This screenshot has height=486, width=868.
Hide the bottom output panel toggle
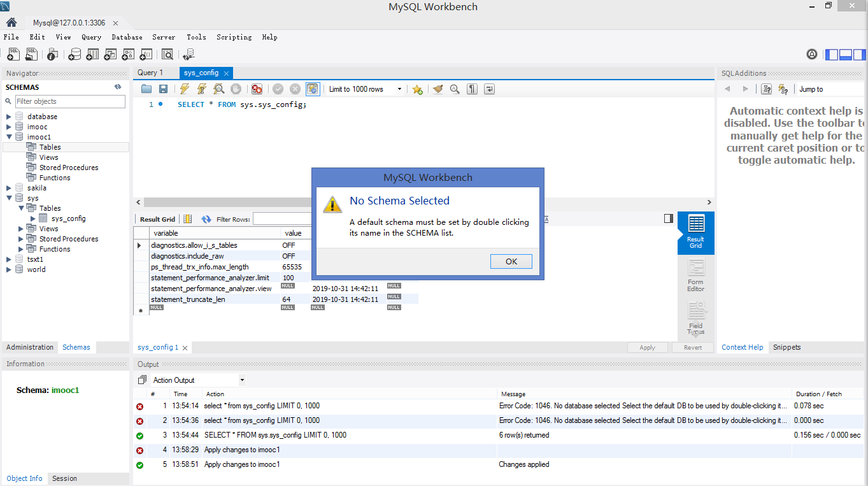846,55
